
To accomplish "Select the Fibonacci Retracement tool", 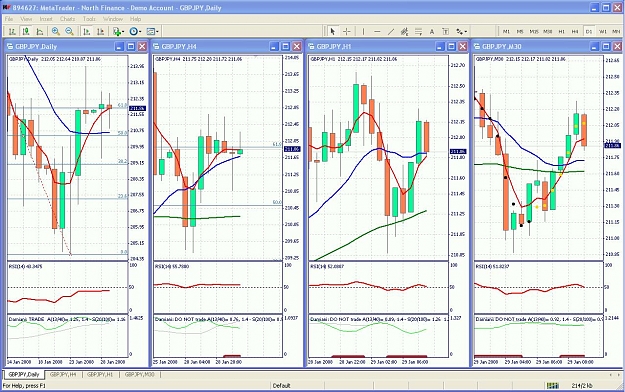I will (x=418, y=31).
